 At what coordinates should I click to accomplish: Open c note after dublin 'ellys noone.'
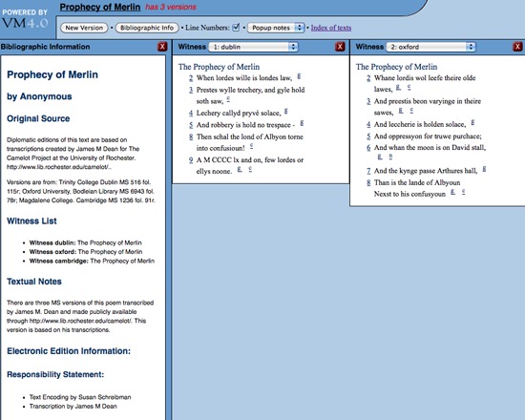[x=250, y=170]
